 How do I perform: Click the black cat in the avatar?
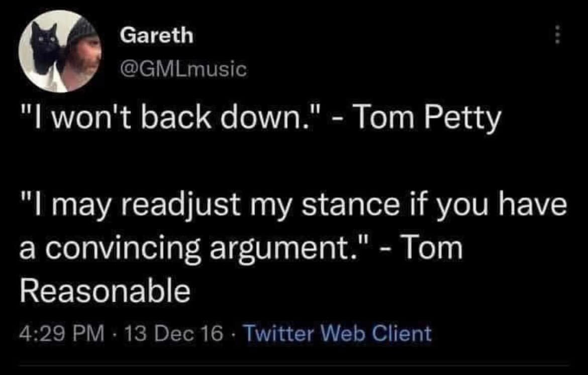coord(44,48)
